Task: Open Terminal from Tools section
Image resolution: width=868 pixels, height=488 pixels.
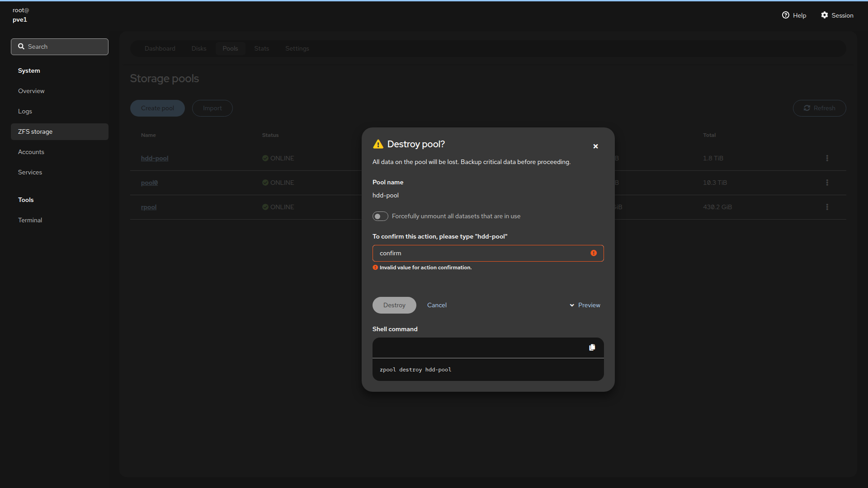Action: pos(30,220)
